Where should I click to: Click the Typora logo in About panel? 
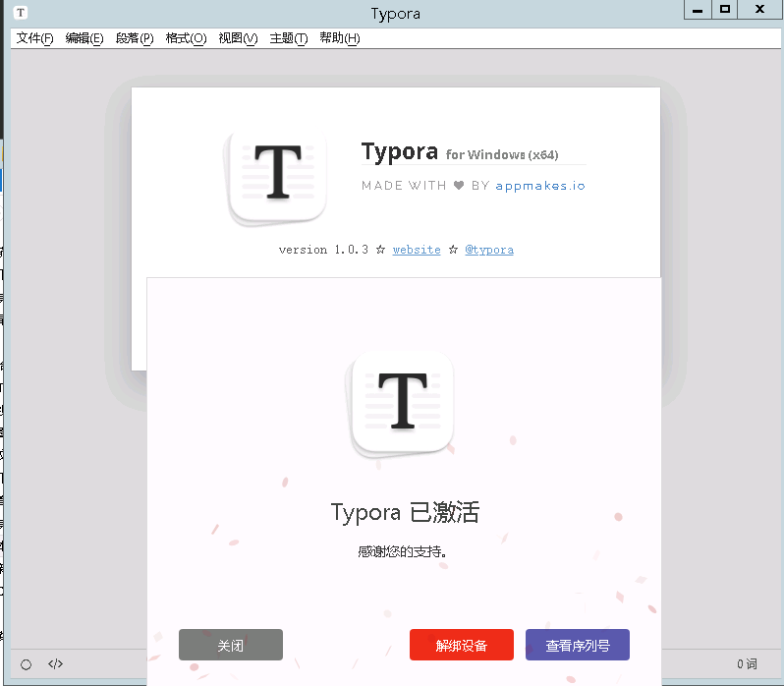point(276,177)
